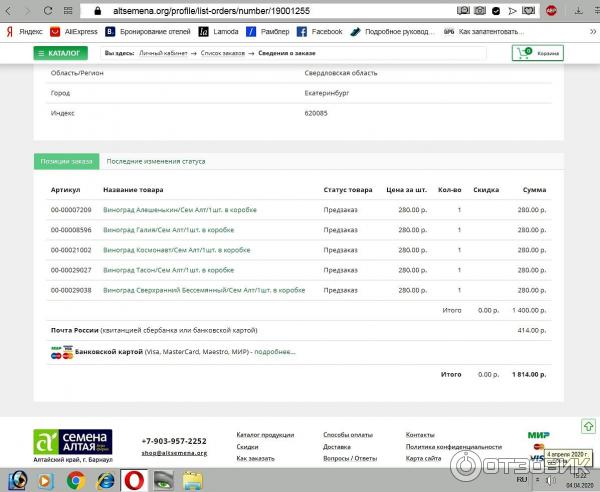The height and width of the screenshot is (492, 600).
Task: Switch to Последние изменения статуса tab
Action: click(155, 161)
